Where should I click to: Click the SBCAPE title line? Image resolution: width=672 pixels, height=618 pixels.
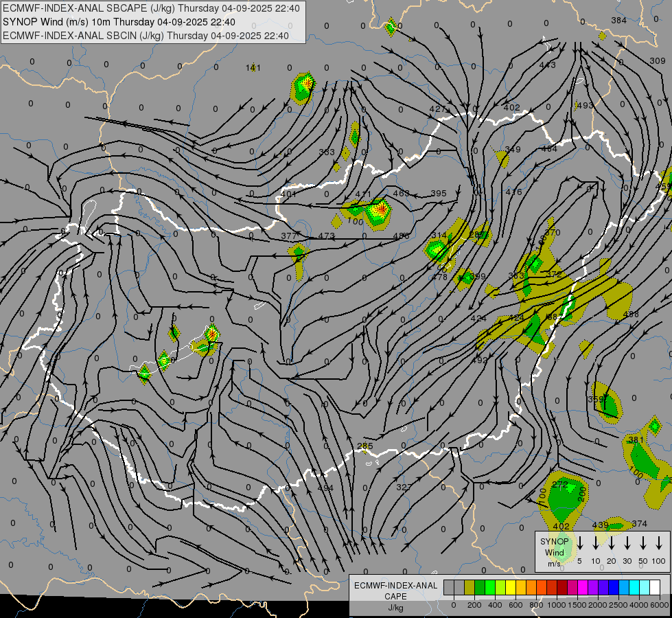(x=151, y=8)
